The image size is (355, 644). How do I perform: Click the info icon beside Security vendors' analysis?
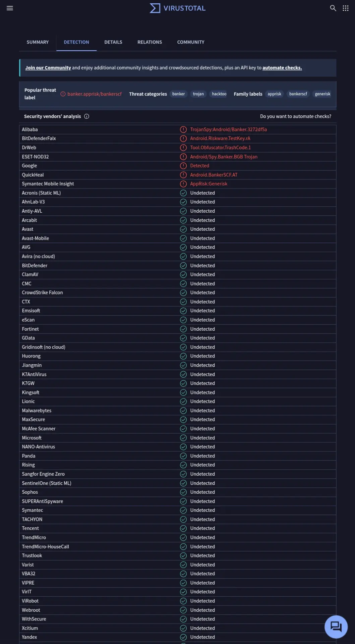click(86, 116)
